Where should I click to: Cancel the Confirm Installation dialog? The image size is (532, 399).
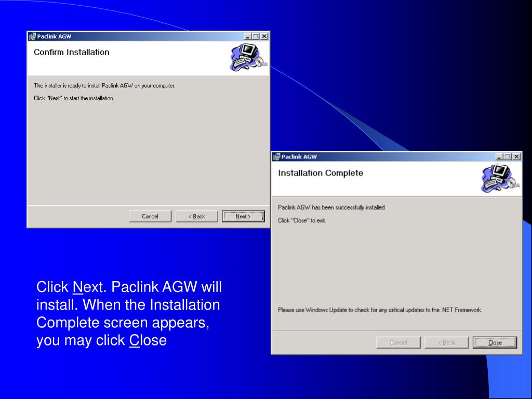tap(150, 217)
